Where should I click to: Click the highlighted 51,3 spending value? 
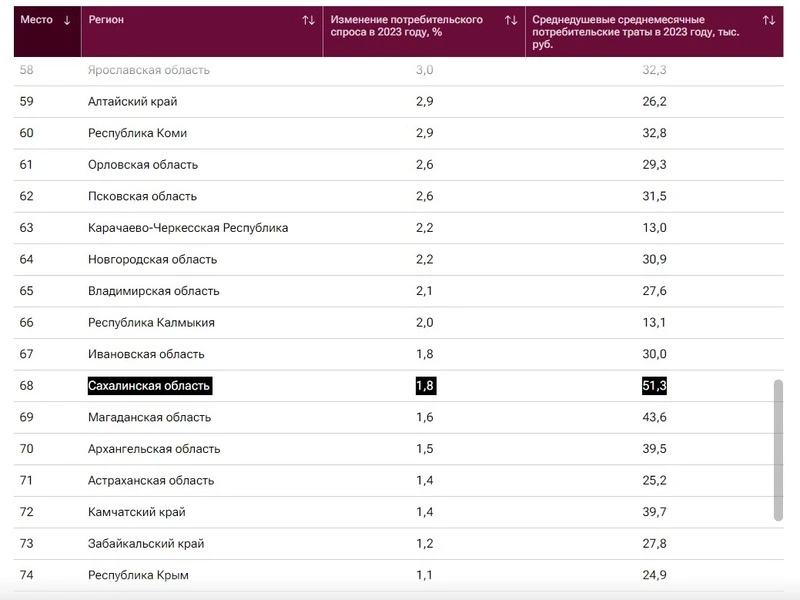pos(654,386)
